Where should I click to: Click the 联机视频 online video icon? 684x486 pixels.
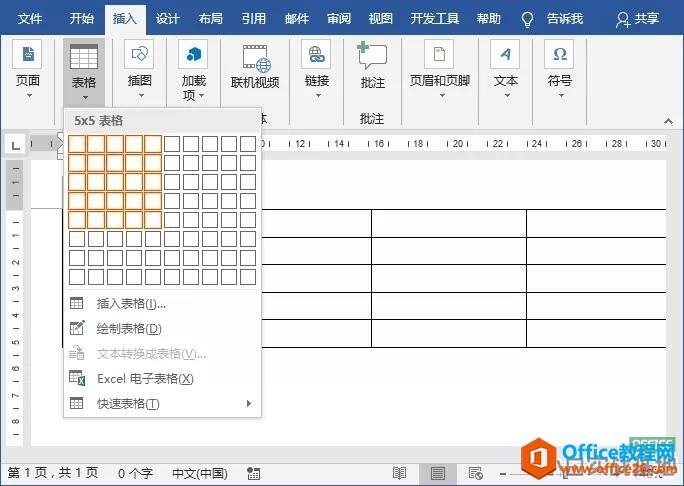pyautogui.click(x=256, y=58)
